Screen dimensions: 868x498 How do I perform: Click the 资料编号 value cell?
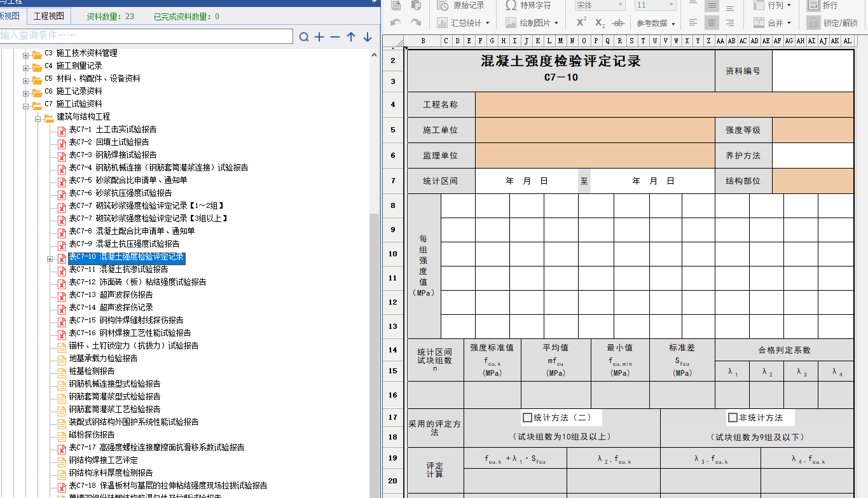pos(813,71)
